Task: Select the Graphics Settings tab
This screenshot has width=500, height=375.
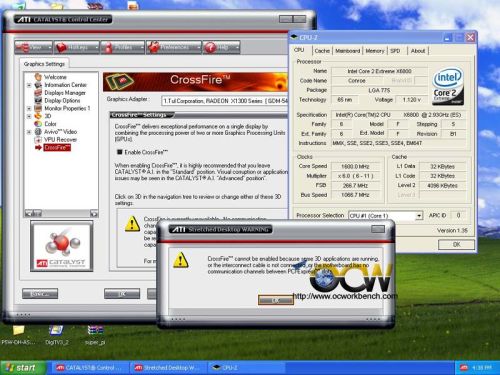Action: tap(44, 64)
